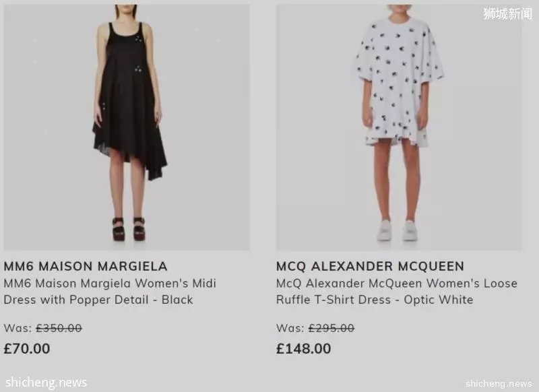Screen dimensions: 539x392
Task: Click the "Ruffle T-Shirt Dress - Optic White" text
Action: click(x=375, y=300)
